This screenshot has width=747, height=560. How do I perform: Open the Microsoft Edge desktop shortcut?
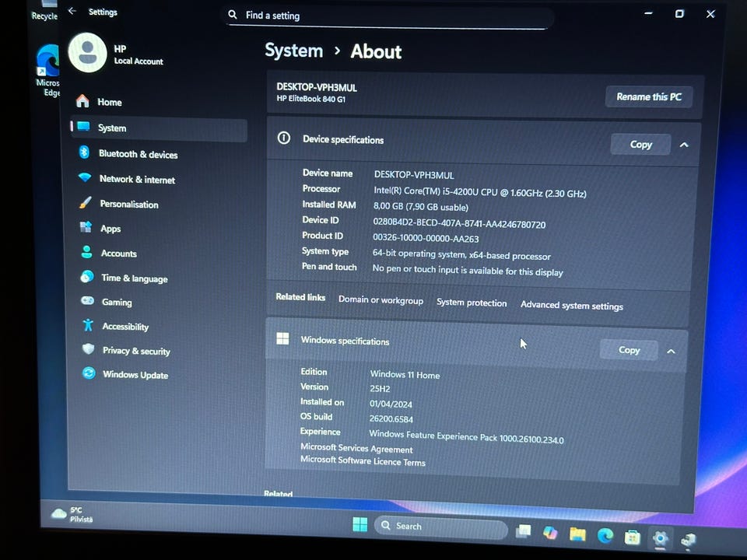click(47, 70)
